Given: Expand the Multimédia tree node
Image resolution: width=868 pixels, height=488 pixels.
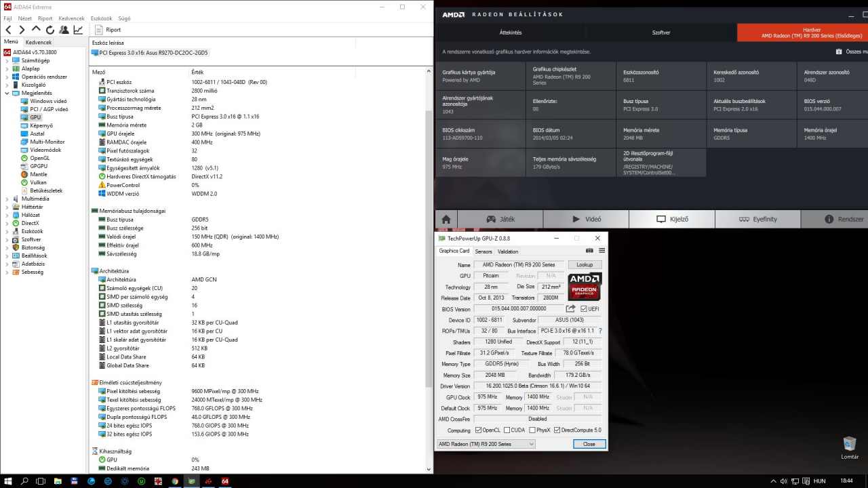Looking at the screenshot, I should (x=7, y=199).
